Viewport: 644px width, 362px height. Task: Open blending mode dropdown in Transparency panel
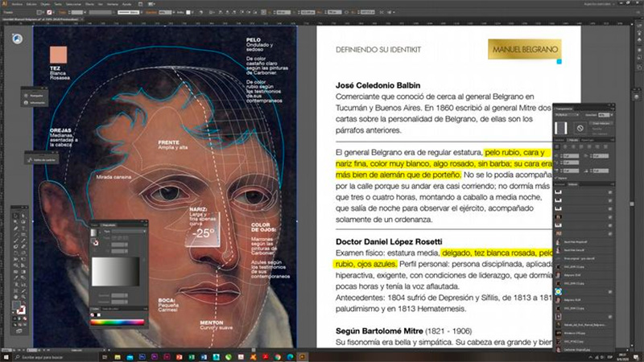point(568,115)
